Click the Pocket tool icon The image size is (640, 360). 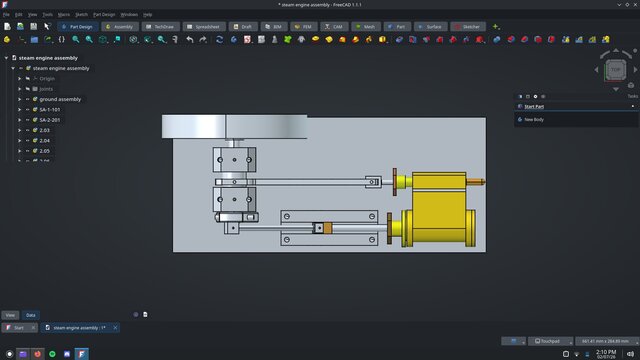tap(399, 40)
